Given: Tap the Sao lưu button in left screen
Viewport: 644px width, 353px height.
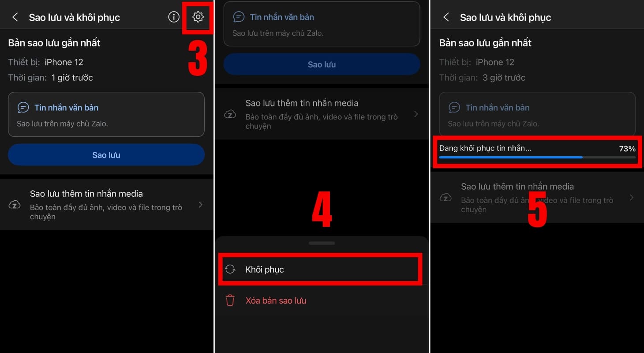Looking at the screenshot, I should [106, 155].
